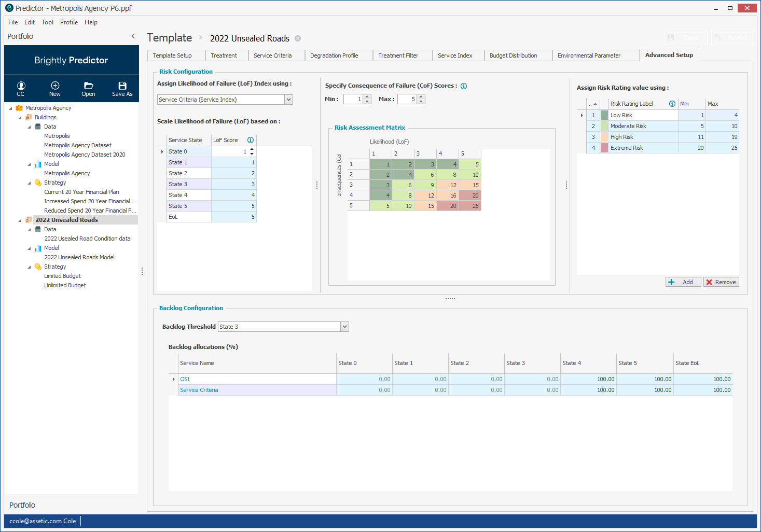This screenshot has width=761, height=532.
Task: Collapse the Buildings tree node
Action: click(x=20, y=118)
